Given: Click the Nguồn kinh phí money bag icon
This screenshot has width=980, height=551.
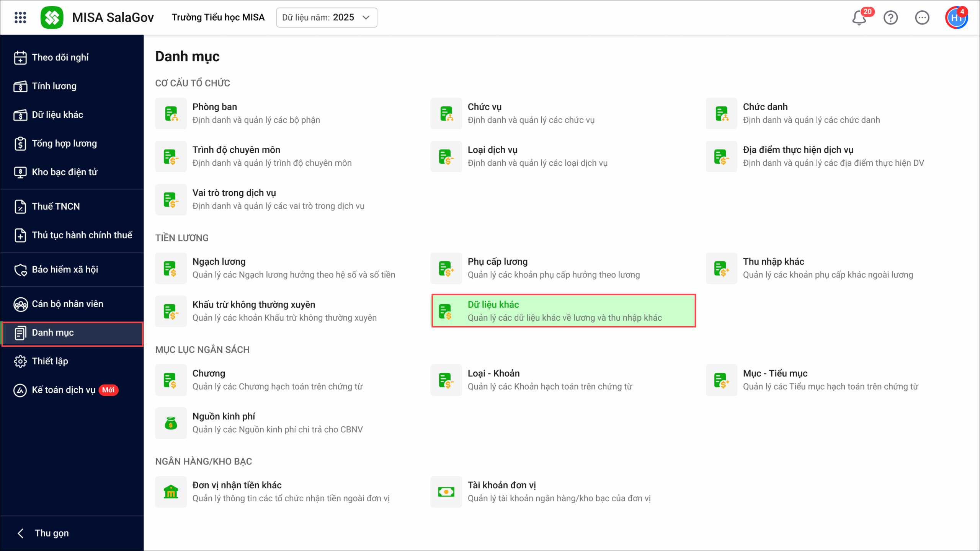Looking at the screenshot, I should (x=171, y=423).
